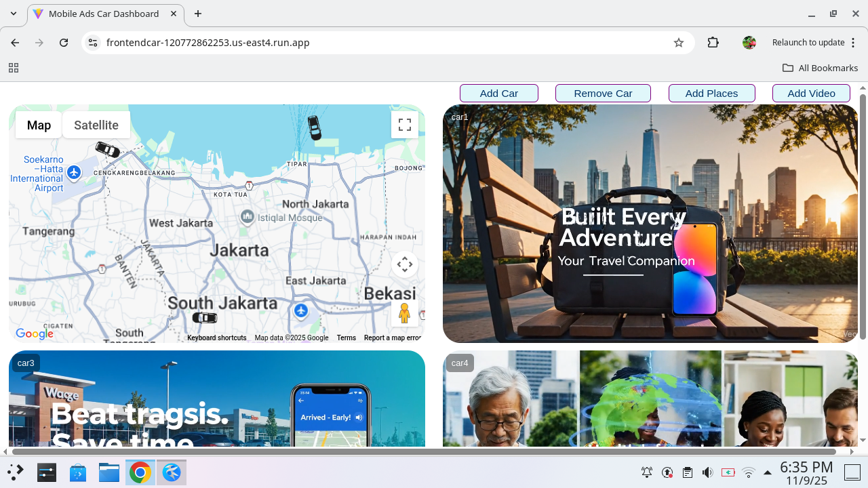
Task: Open All Bookmarks folder
Action: (x=821, y=68)
